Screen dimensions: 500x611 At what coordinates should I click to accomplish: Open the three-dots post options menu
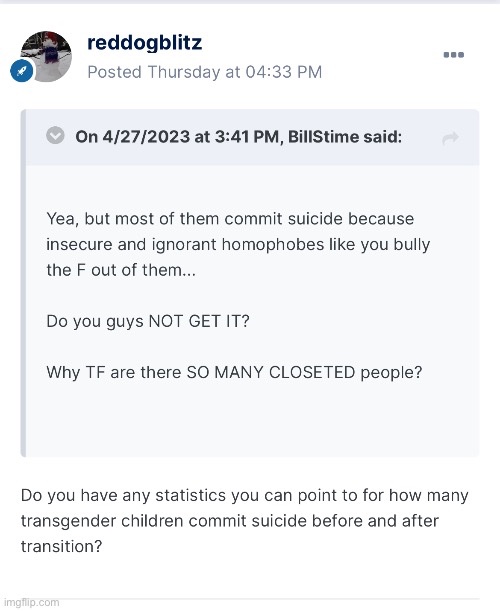click(454, 55)
